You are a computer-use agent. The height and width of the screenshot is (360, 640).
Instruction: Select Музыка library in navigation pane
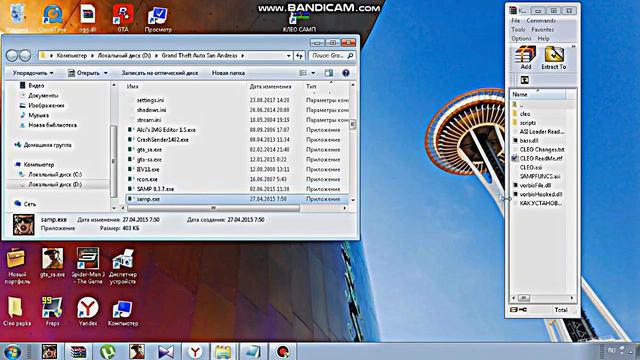coord(34,115)
